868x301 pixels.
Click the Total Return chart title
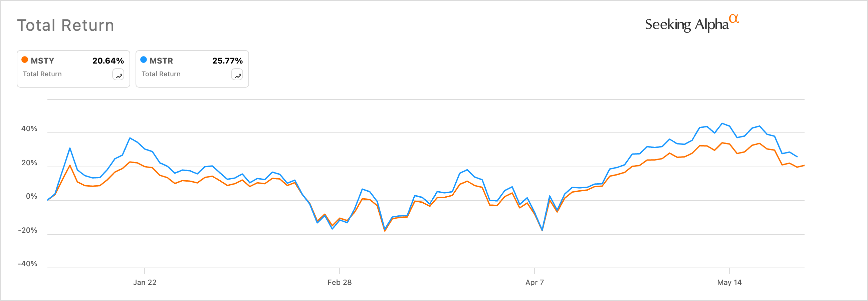coord(66,25)
